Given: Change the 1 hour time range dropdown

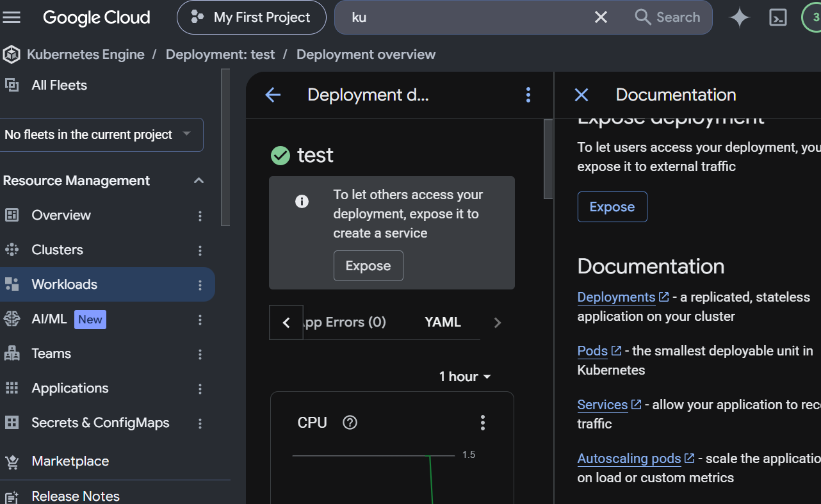Looking at the screenshot, I should [x=465, y=377].
